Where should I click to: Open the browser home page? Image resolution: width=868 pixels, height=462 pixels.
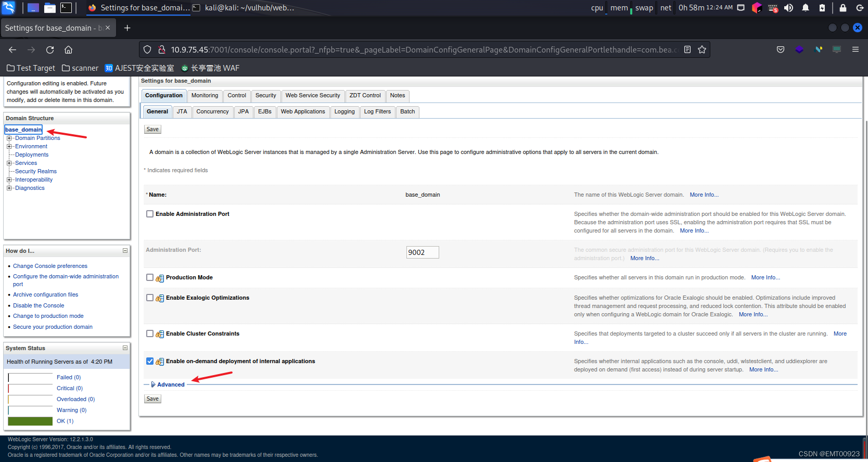click(68, 49)
